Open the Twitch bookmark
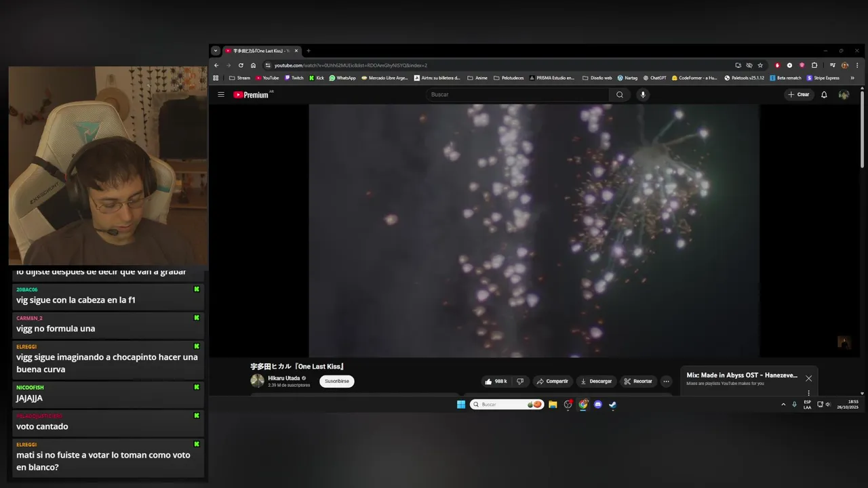The width and height of the screenshot is (868, 488). pos(294,78)
